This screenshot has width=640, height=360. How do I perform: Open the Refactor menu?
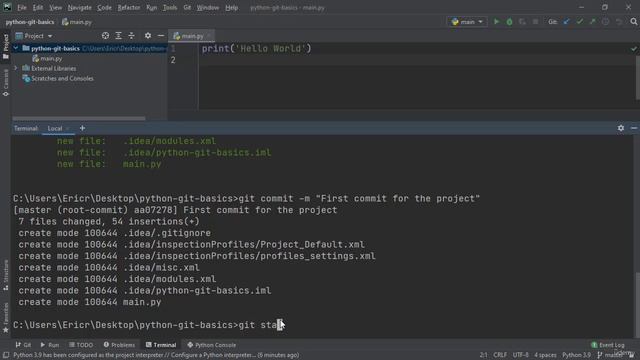[x=129, y=7]
